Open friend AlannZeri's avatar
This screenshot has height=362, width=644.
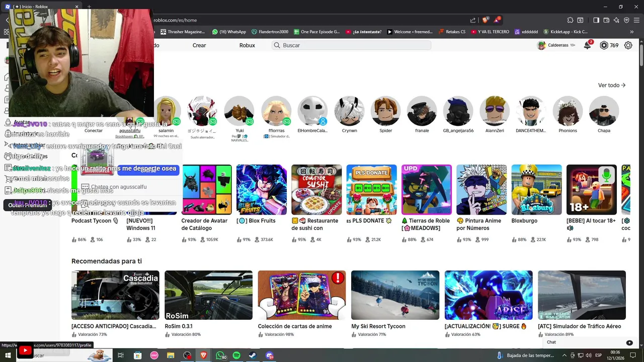[x=495, y=111]
